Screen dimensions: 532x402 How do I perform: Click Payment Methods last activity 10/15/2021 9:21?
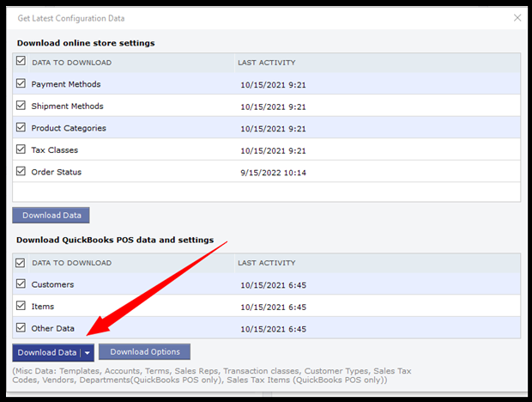[x=273, y=85]
